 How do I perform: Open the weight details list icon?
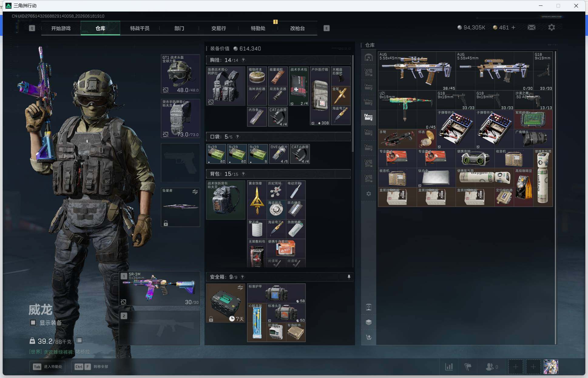click(x=79, y=341)
